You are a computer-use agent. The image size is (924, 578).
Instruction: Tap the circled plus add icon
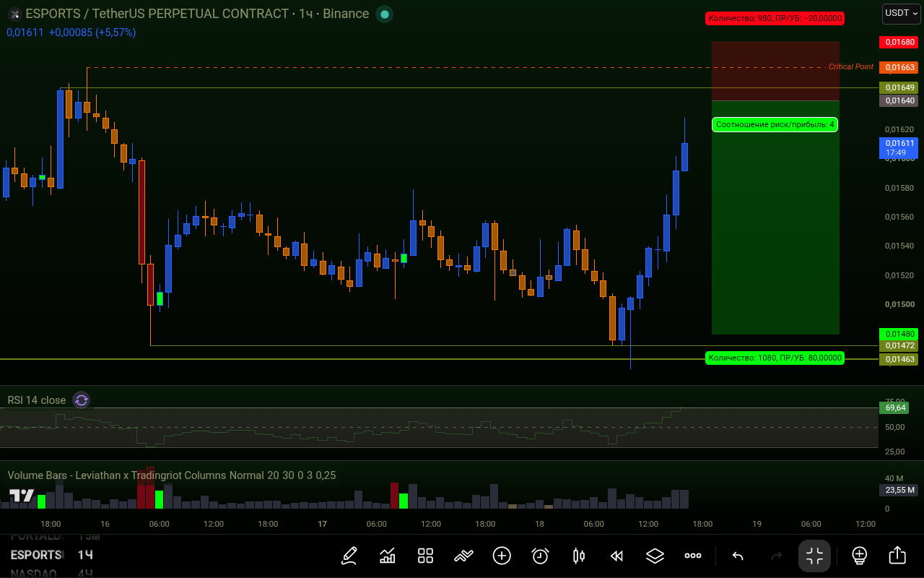502,556
